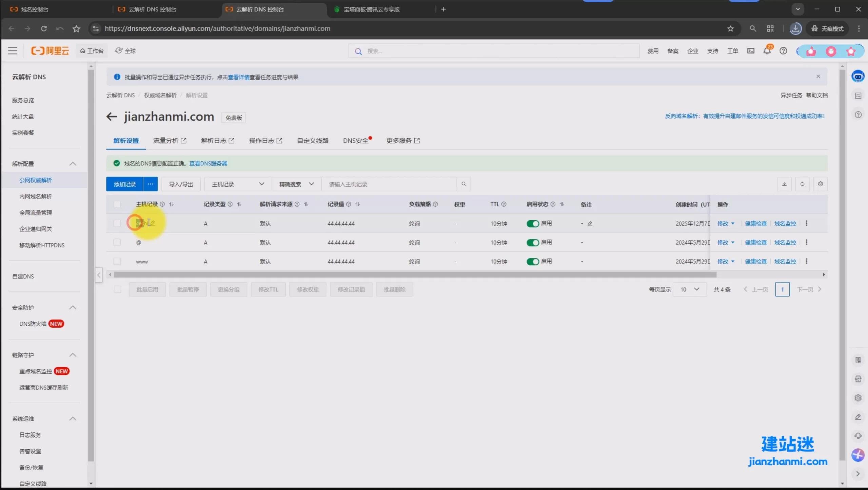Image resolution: width=868 pixels, height=490 pixels.
Task: Select 内网域名解析 in sidebar
Action: click(x=36, y=197)
